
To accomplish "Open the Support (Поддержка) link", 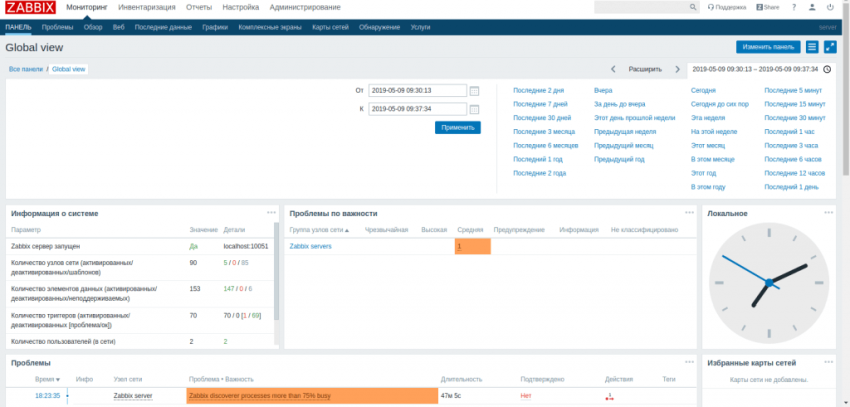I will click(x=727, y=8).
